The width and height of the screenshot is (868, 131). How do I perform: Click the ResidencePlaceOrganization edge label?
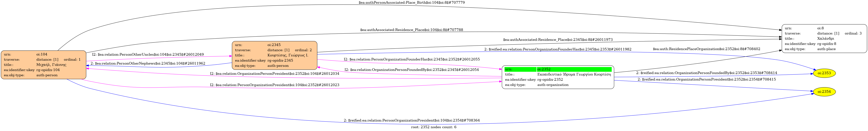(706, 49)
